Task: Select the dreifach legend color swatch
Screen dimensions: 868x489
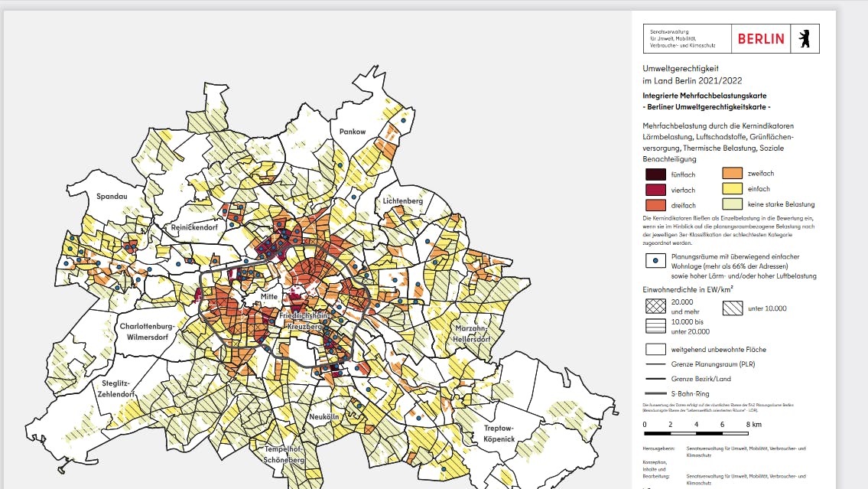Action: [x=655, y=205]
